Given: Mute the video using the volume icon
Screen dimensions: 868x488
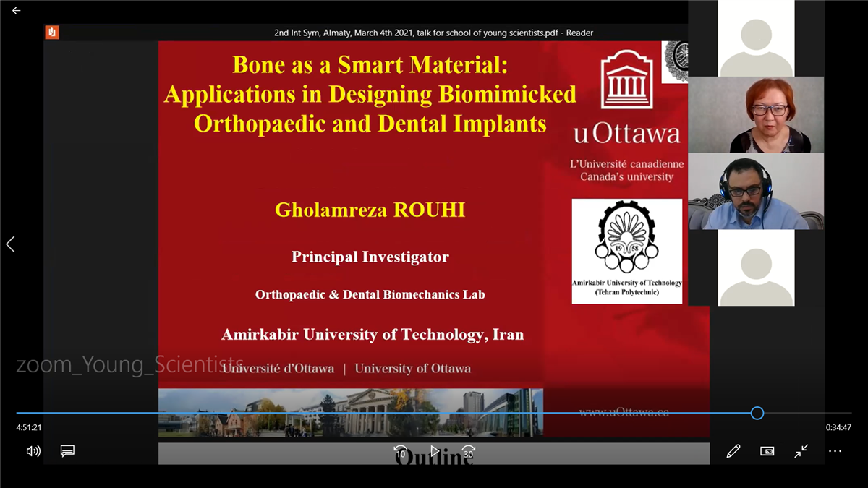Looking at the screenshot, I should pos(33,451).
